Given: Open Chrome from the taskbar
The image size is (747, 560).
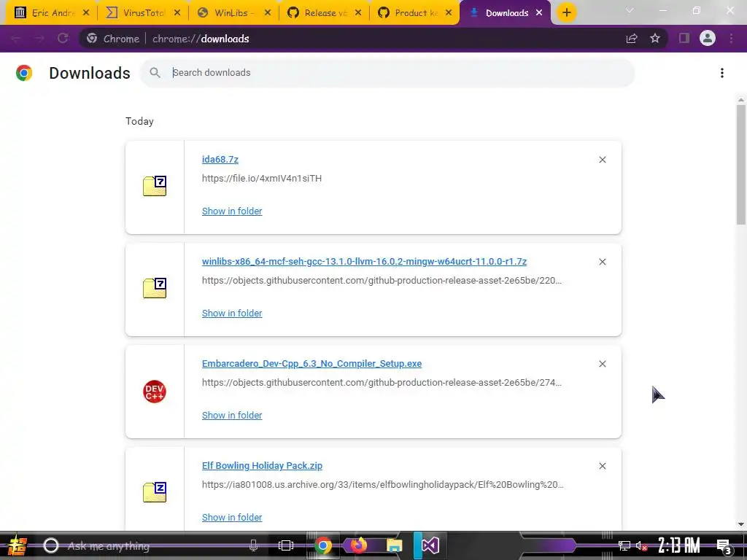Looking at the screenshot, I should click(323, 545).
